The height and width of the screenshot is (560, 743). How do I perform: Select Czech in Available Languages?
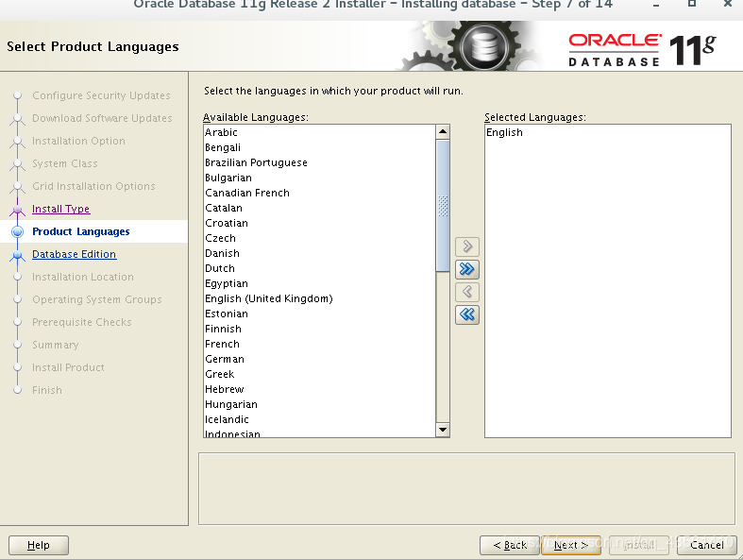pos(319,238)
